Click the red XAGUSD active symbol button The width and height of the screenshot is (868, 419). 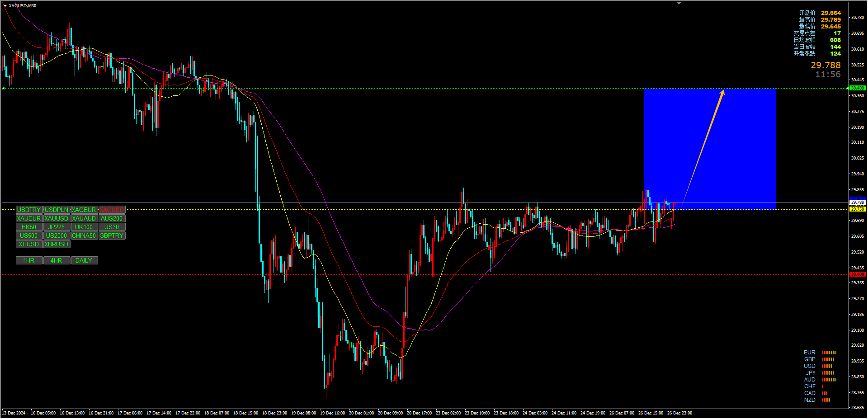[x=112, y=210]
